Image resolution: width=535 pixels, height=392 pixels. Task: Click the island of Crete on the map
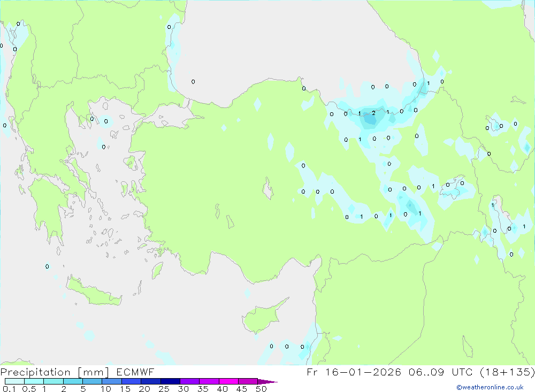pos(93,292)
